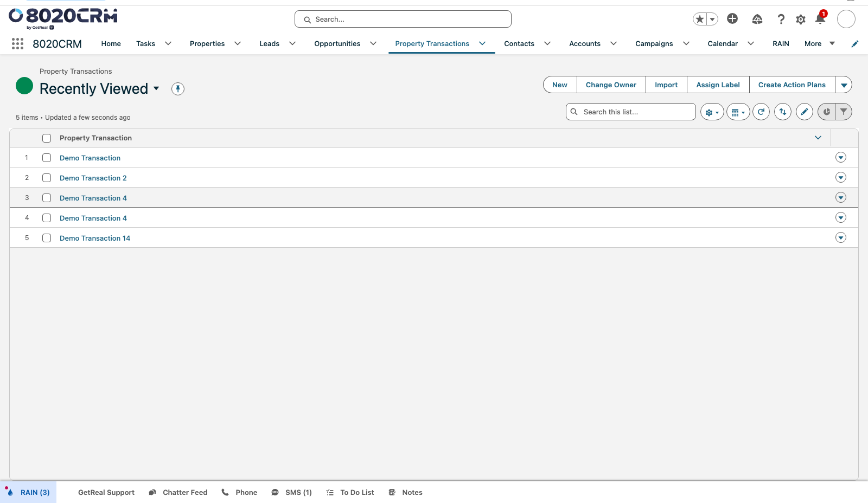The height and width of the screenshot is (503, 868).
Task: Show the filters funnel icon
Action: pos(844,112)
